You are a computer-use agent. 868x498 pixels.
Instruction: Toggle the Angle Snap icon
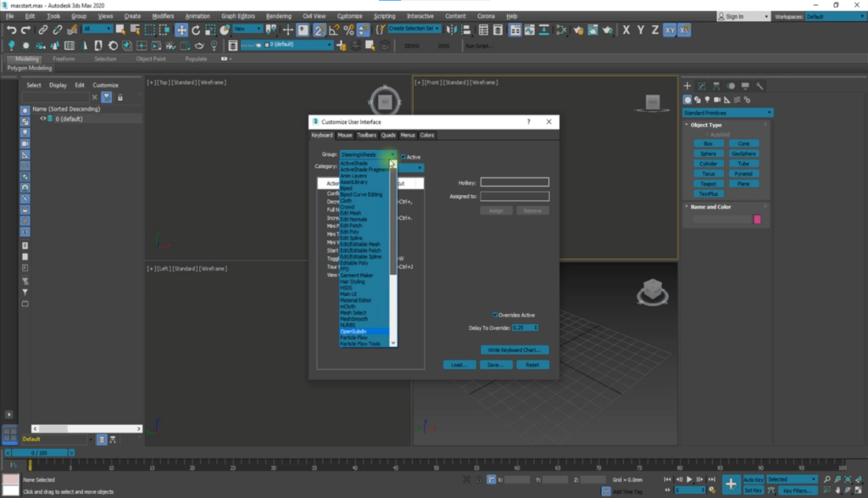click(334, 30)
